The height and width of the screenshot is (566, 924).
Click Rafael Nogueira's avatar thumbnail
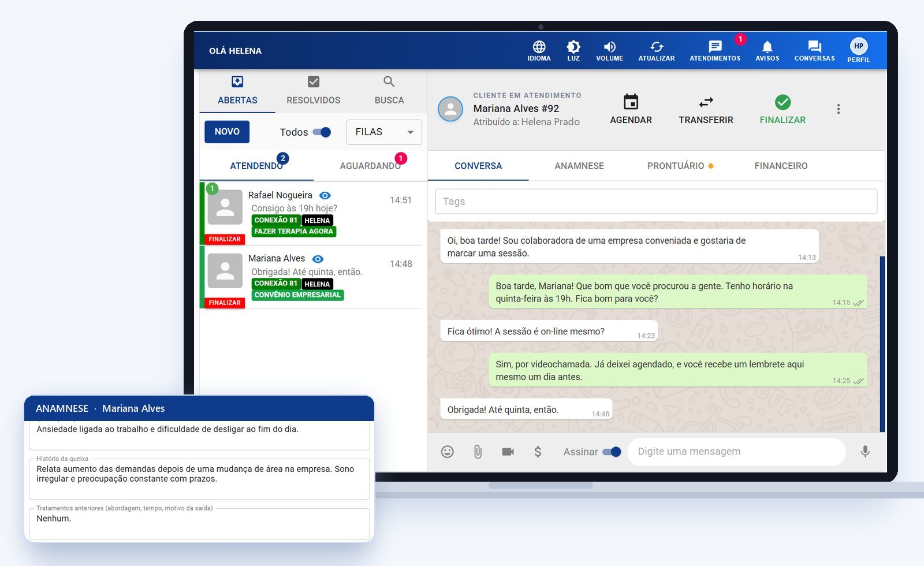pos(225,207)
